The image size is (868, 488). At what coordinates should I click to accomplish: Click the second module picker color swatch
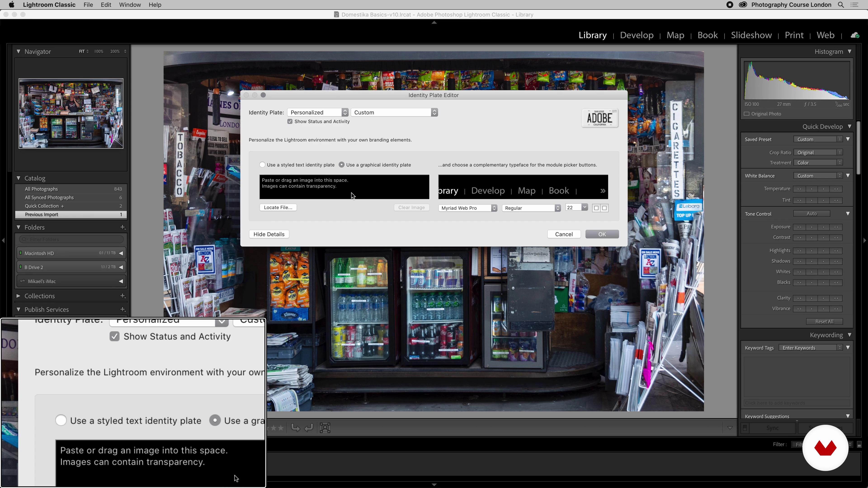(x=604, y=208)
